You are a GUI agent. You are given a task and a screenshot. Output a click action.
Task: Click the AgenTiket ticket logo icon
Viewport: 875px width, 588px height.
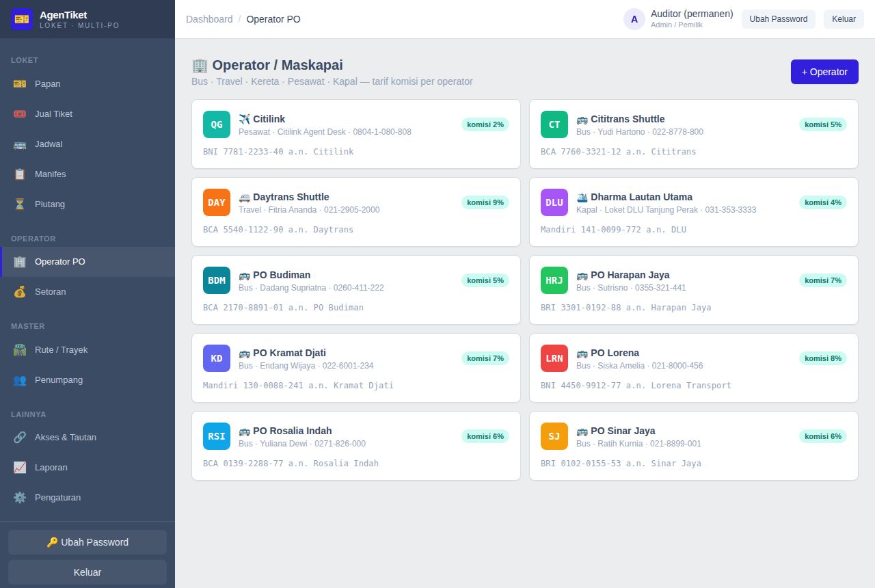(x=22, y=19)
